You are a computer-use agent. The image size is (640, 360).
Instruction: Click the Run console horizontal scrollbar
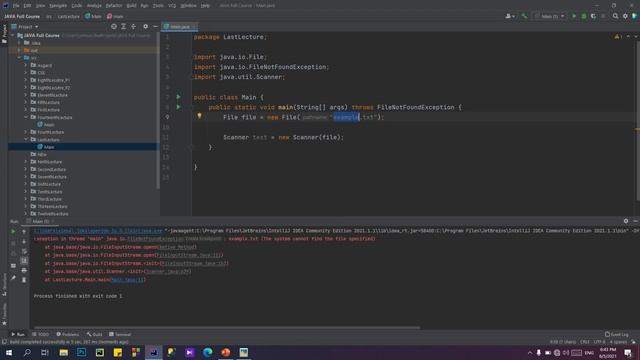(227, 327)
